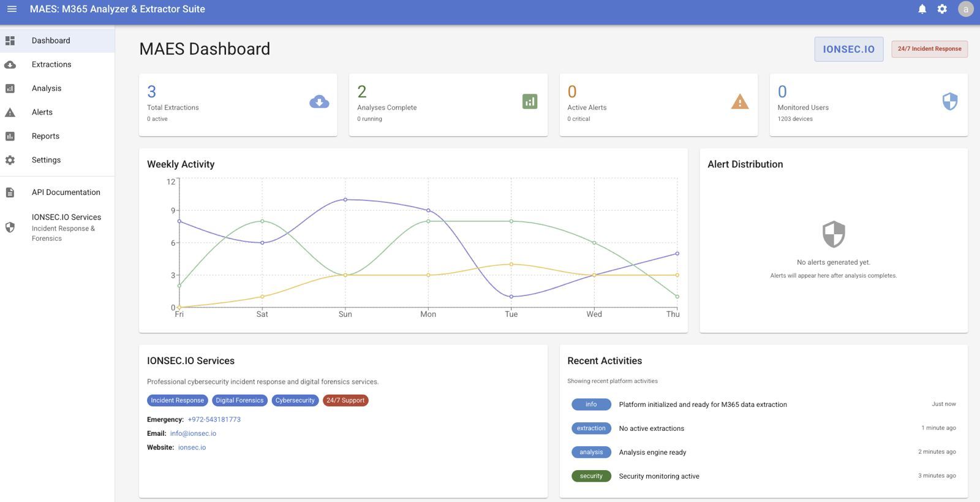Viewport: 980px width, 502px height.
Task: Click the Reports icon in sidebar
Action: [10, 136]
